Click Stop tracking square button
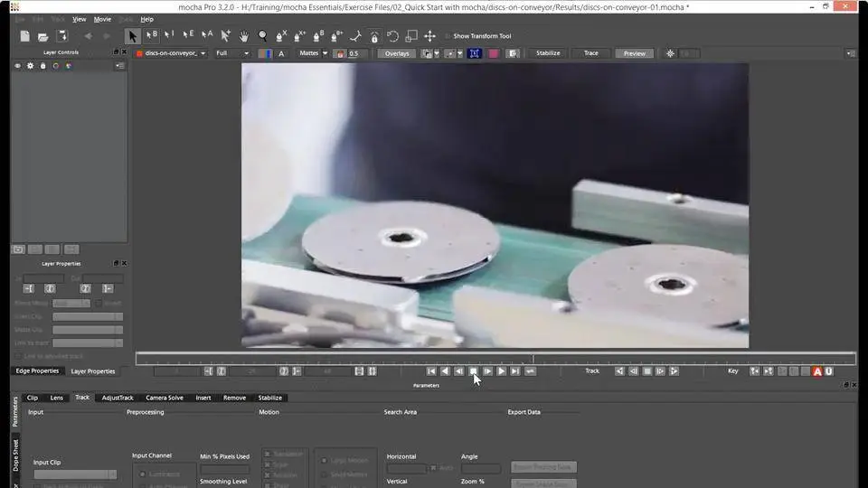This screenshot has width=868, height=488. 646,371
